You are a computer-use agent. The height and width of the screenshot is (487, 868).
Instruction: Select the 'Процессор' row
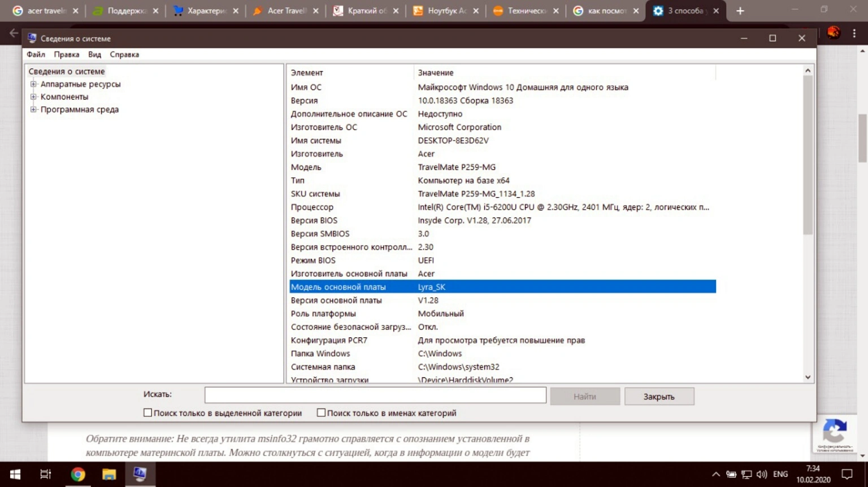(502, 207)
